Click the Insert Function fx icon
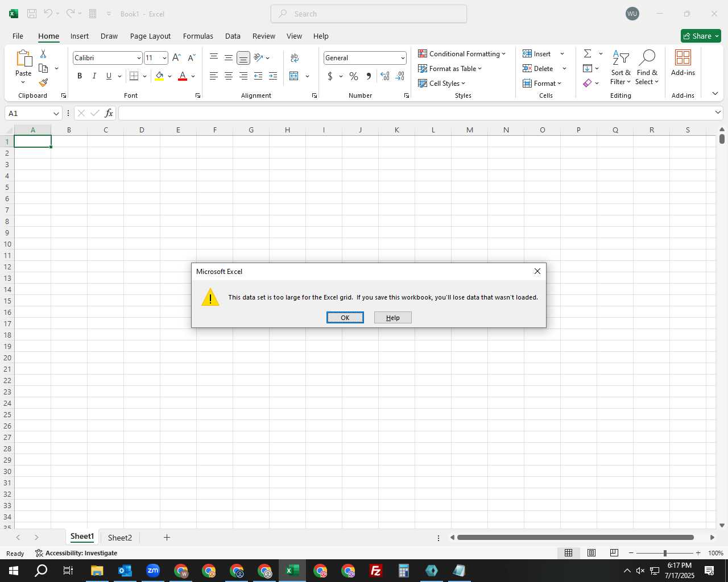 coord(109,113)
